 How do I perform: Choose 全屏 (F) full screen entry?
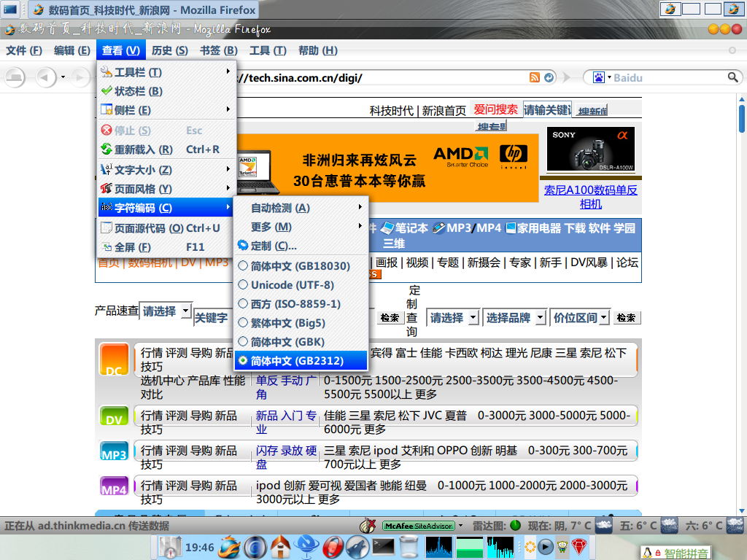(166, 247)
